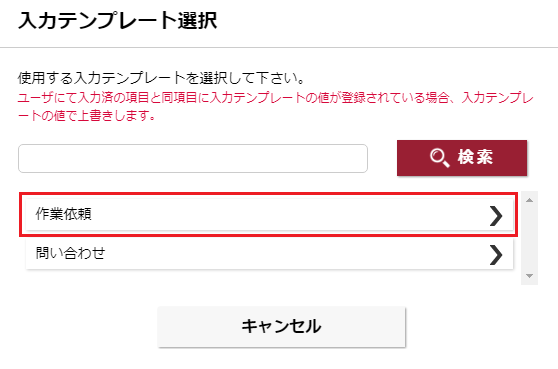Click the scrollbar up arrow icon
This screenshot has height=369, width=558.
(529, 200)
